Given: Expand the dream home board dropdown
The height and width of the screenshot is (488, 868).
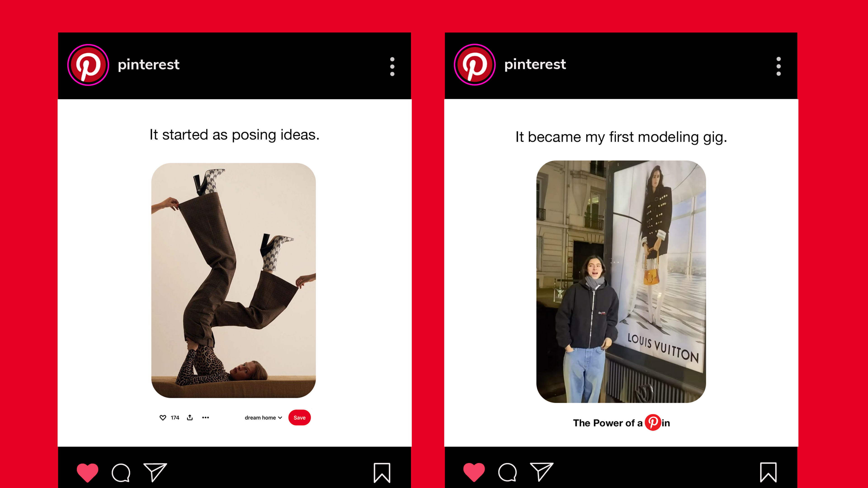Looking at the screenshot, I should click(x=263, y=418).
